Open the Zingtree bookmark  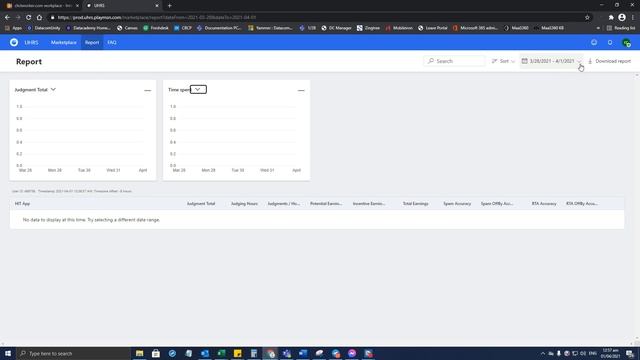pos(368,28)
